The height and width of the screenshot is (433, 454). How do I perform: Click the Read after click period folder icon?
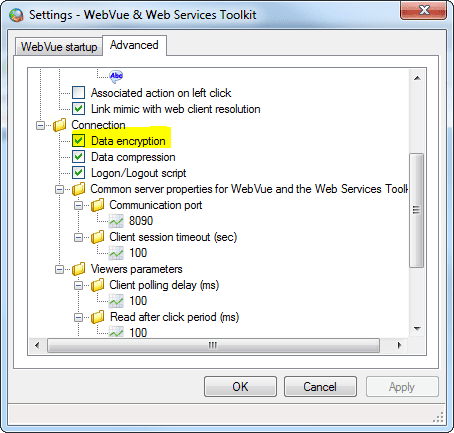[x=98, y=317]
